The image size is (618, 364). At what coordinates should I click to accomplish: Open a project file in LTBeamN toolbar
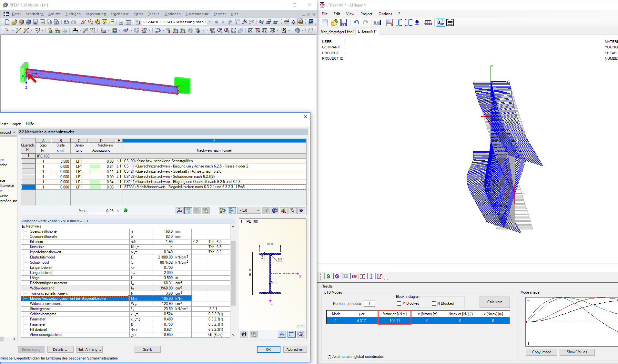click(334, 23)
